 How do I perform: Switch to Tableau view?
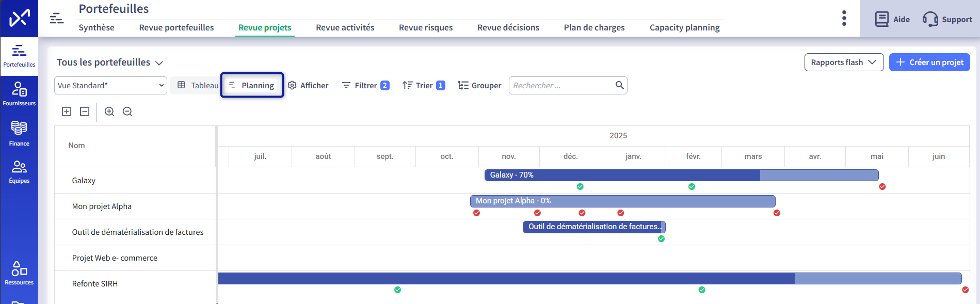[198, 85]
